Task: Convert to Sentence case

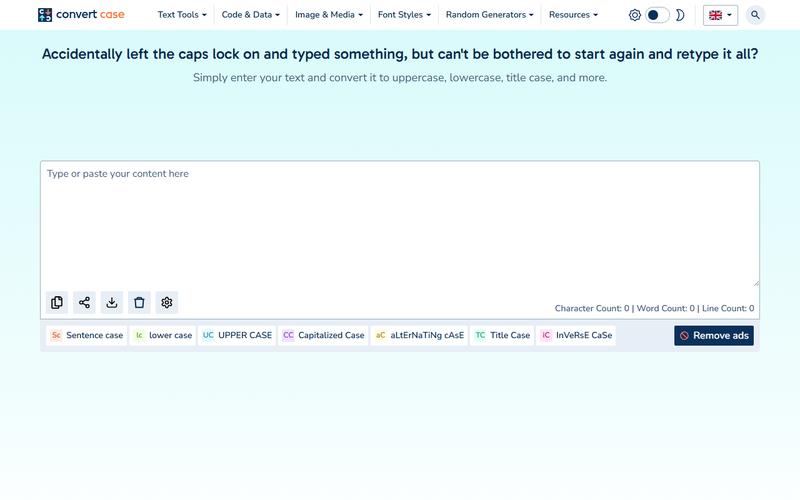Action: point(87,335)
